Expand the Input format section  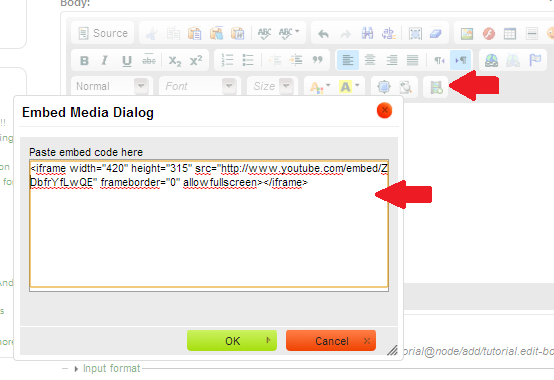(x=111, y=368)
